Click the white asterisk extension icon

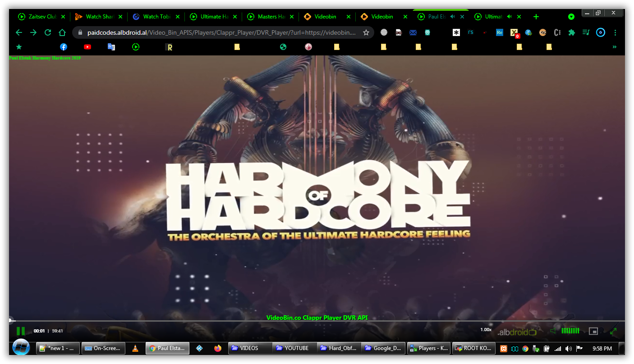pyautogui.click(x=457, y=32)
